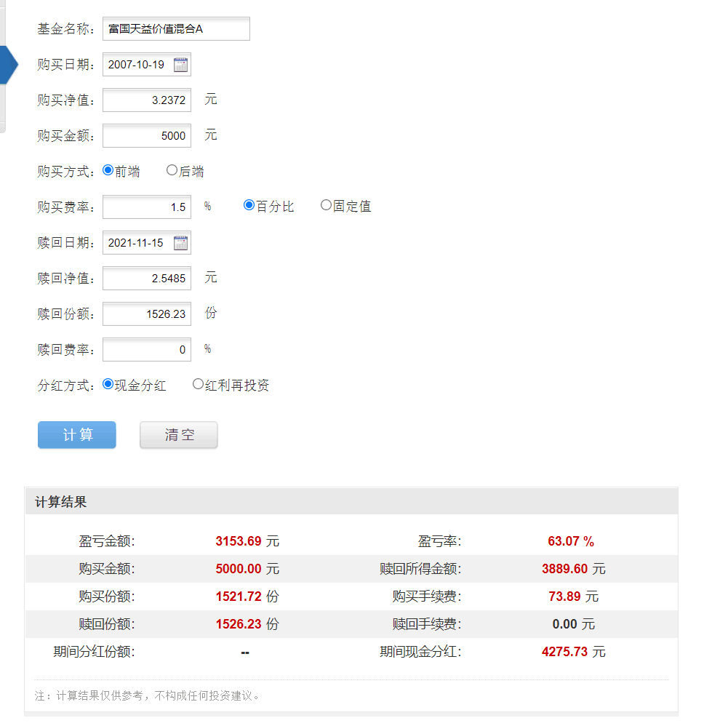
Task: Click the disclaimer note text at bottom
Action: coord(147,695)
